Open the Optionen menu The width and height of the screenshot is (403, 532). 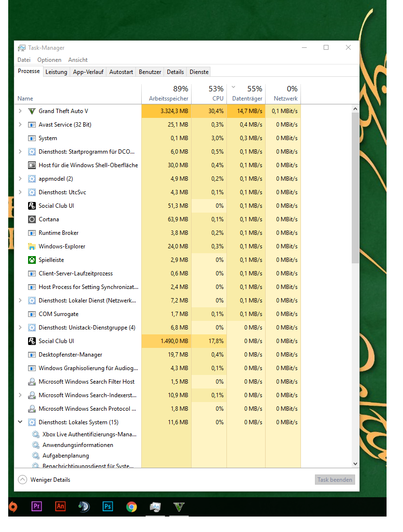pos(49,60)
